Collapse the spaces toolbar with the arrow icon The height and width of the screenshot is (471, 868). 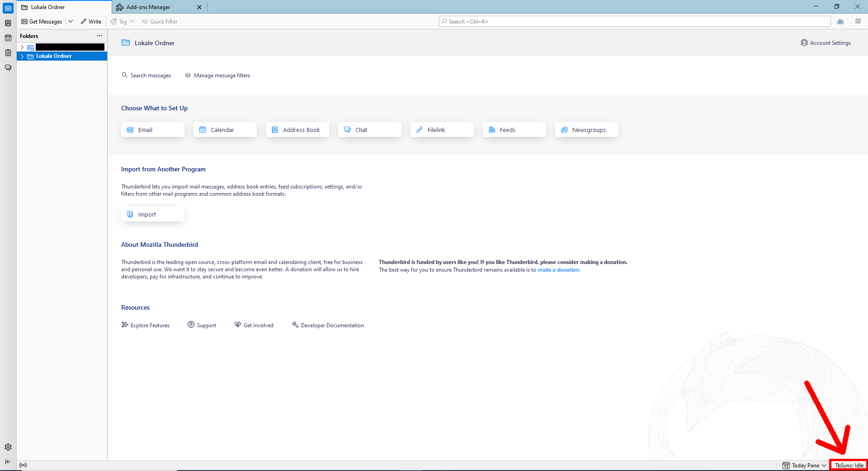point(8,462)
